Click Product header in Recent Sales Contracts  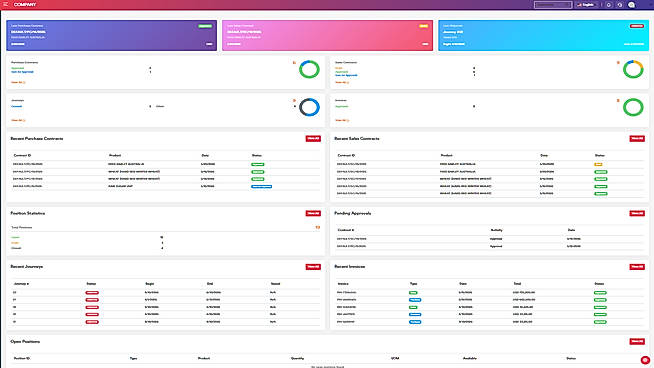pyautogui.click(x=446, y=155)
